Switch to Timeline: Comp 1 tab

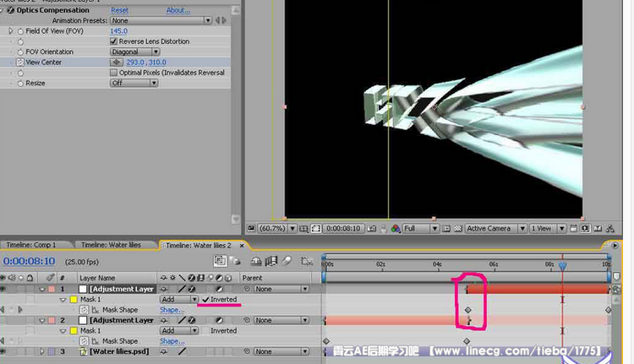[31, 245]
